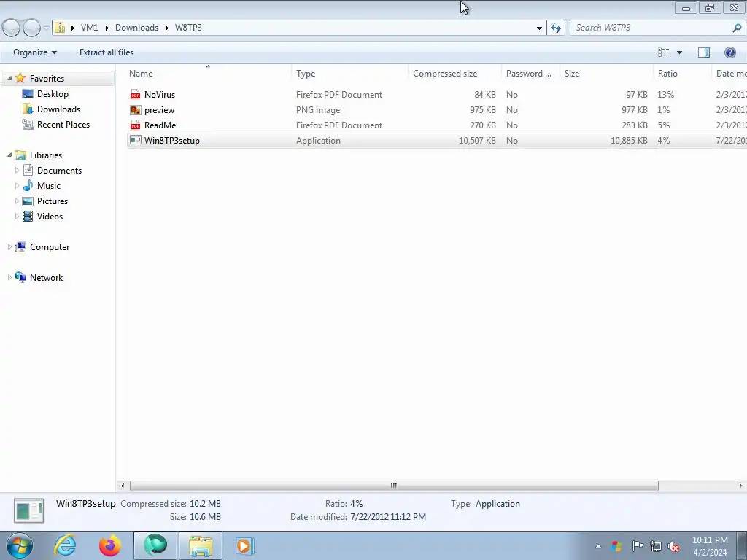Click the Recent Places icon
747x560 pixels.
tap(28, 124)
